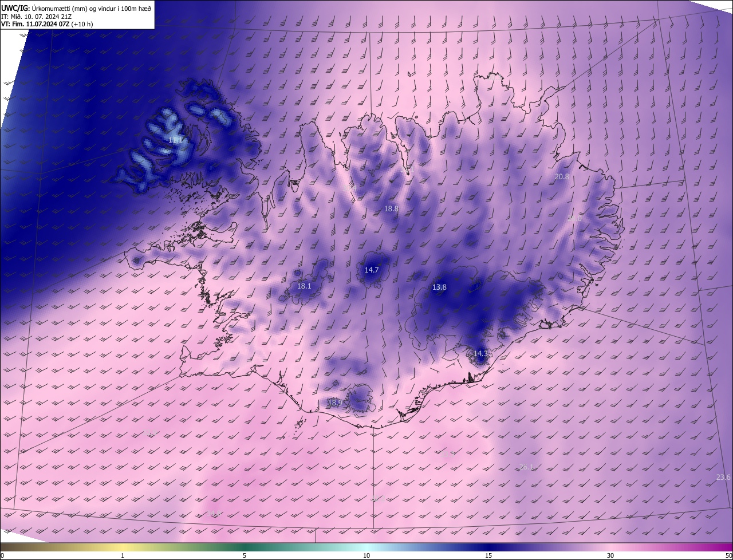Screen dimensions: 733x560
Task: Select the "IT: Mið. 10. 07. 2024 21Z" line
Action: click(x=37, y=17)
